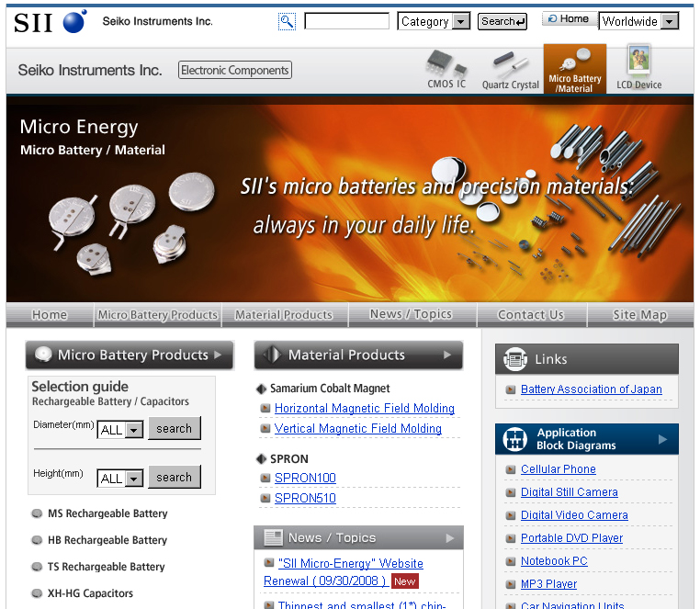Select News / Topics navigation tab

tap(412, 314)
